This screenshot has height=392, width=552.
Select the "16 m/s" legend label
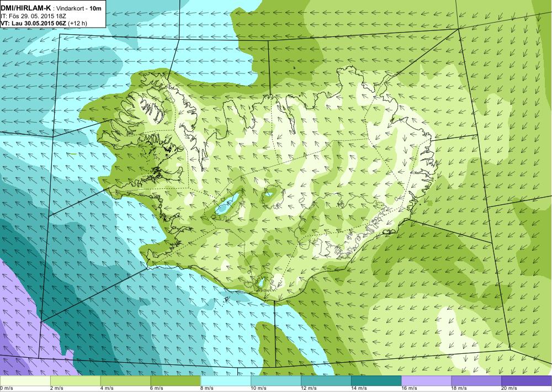410,389
